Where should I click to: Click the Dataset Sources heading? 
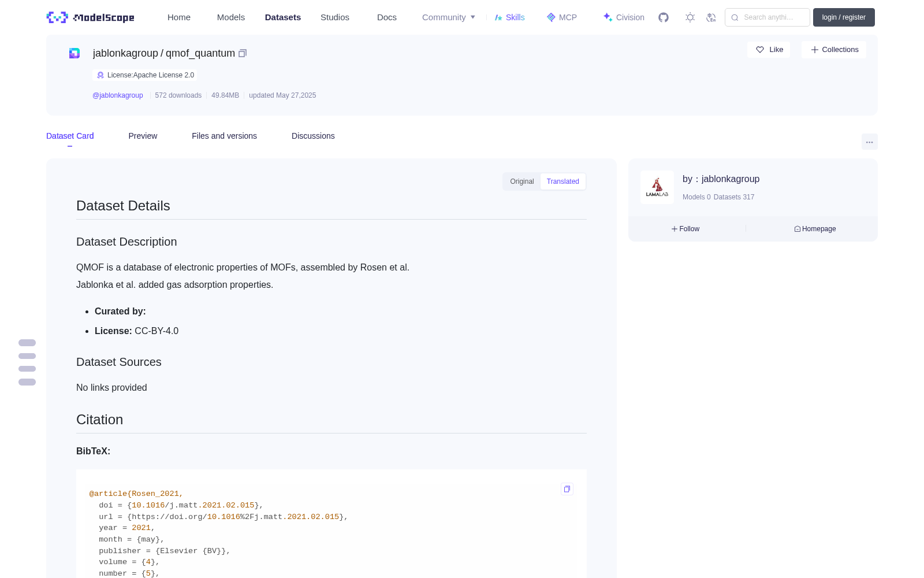pyautogui.click(x=119, y=362)
